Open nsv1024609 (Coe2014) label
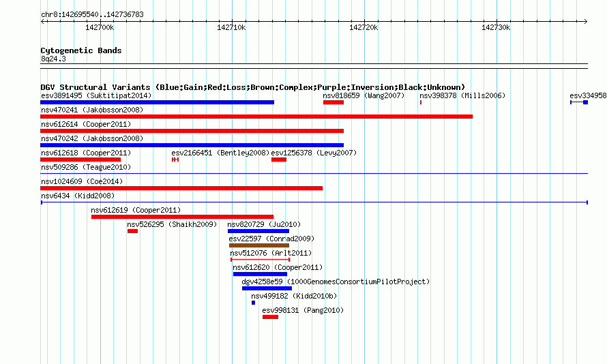 pos(82,181)
